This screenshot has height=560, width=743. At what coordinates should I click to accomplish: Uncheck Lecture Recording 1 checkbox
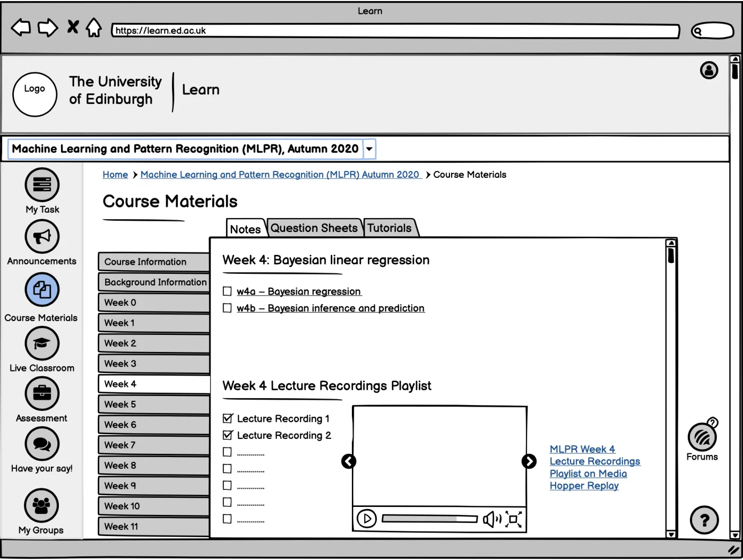(228, 418)
